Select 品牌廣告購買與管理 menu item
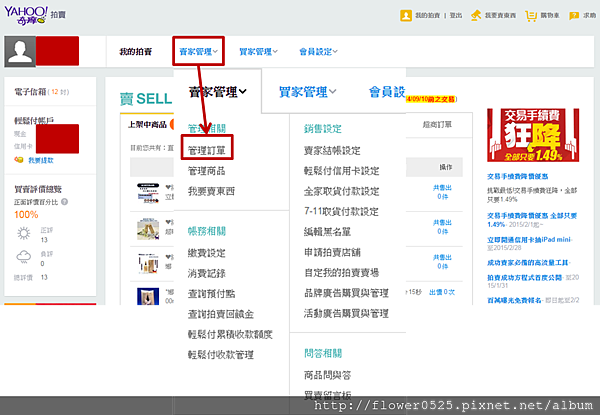Image resolution: width=600 pixels, height=415 pixels. pyautogui.click(x=346, y=293)
